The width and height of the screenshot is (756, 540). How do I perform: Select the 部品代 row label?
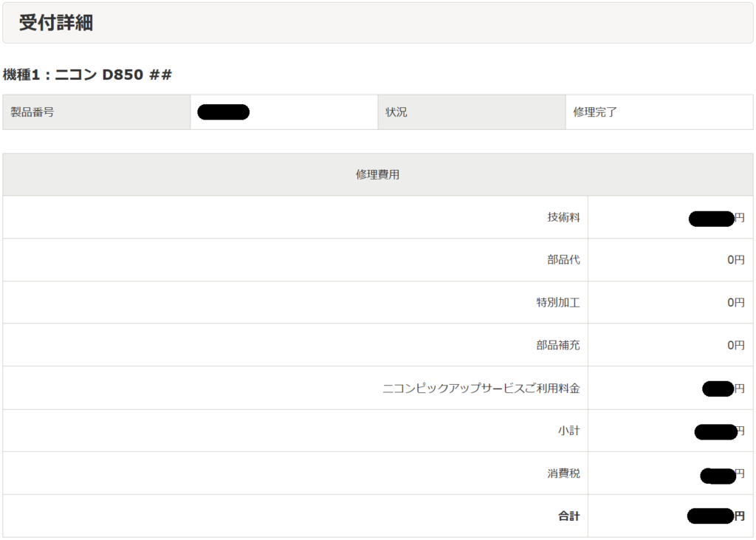(x=563, y=260)
